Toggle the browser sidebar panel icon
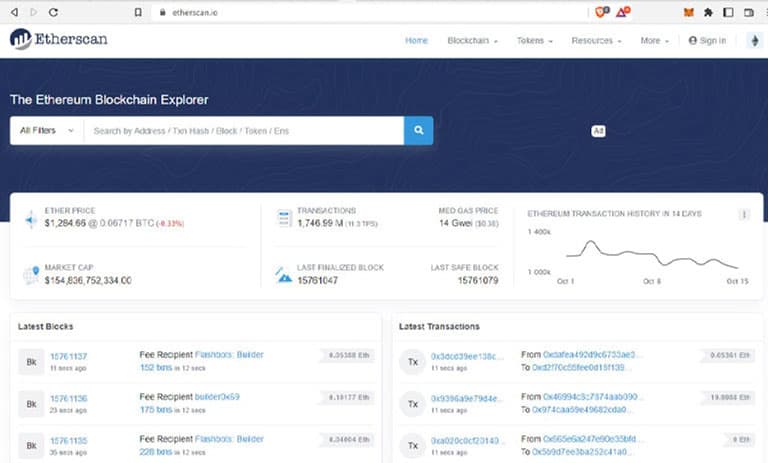This screenshot has width=768, height=463. (728, 12)
